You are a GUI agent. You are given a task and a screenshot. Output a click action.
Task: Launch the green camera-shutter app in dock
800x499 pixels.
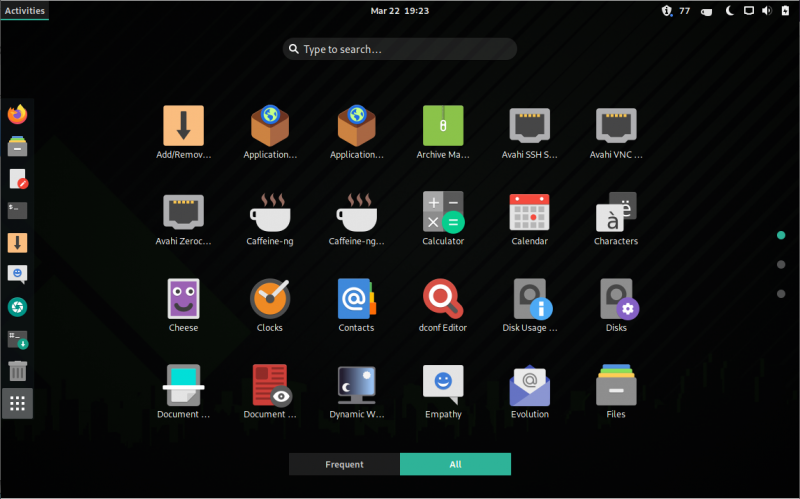(x=17, y=307)
